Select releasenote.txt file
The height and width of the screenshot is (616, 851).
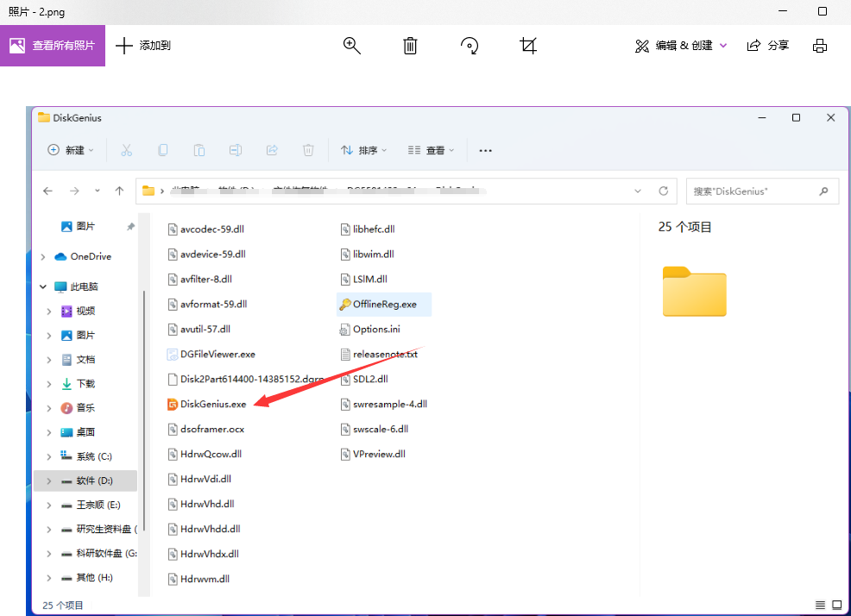click(378, 354)
